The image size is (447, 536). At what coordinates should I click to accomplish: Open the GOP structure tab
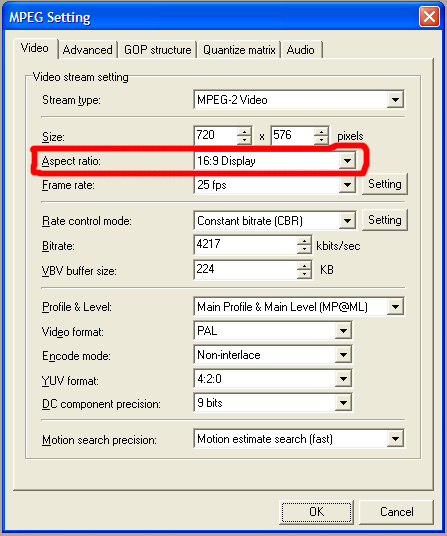tap(157, 50)
